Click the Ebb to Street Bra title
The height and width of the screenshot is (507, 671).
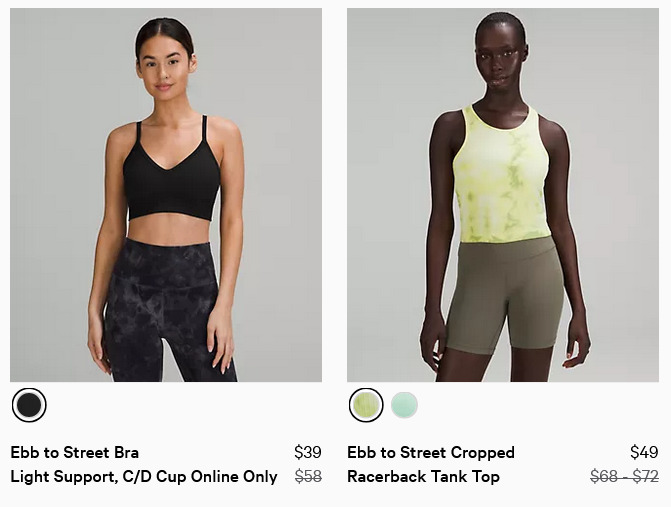point(74,452)
